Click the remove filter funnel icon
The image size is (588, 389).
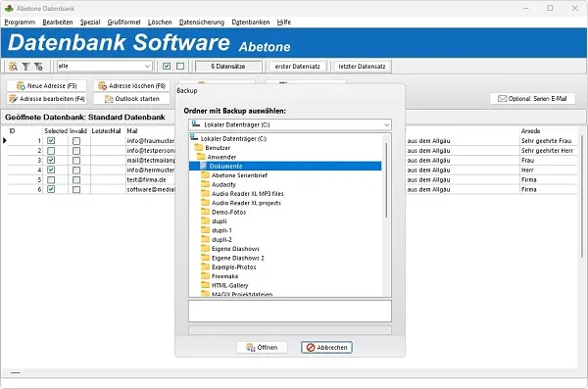(38, 67)
